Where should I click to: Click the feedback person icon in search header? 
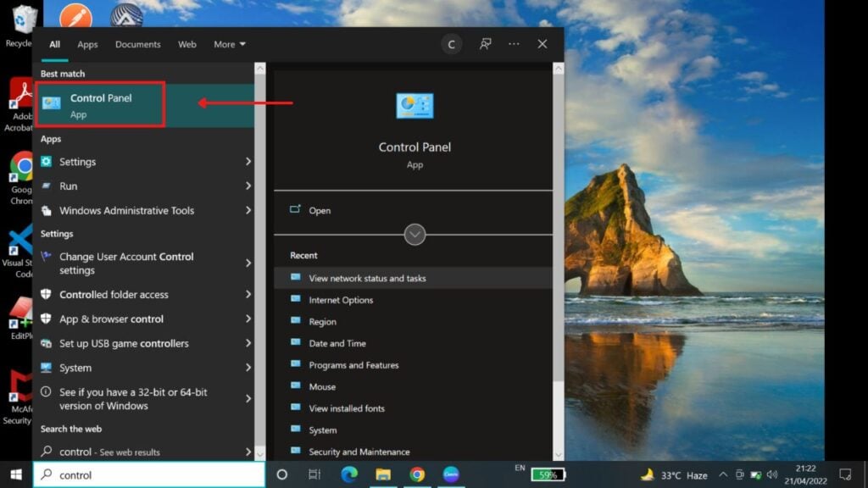click(x=486, y=44)
